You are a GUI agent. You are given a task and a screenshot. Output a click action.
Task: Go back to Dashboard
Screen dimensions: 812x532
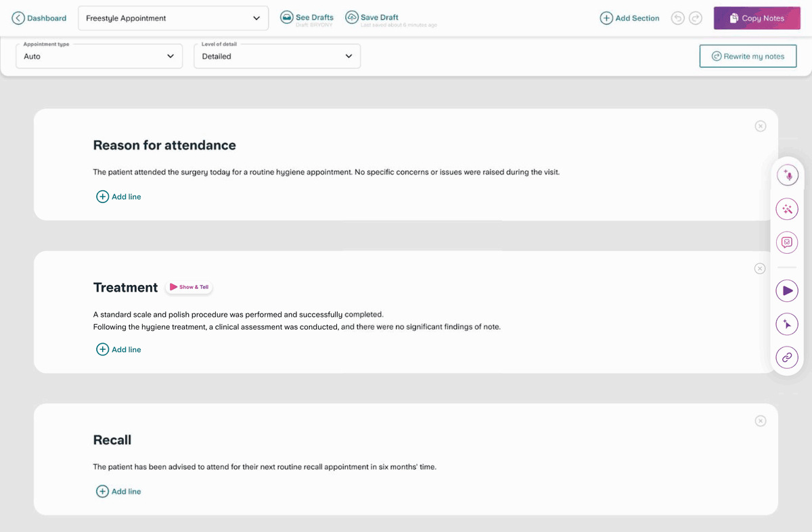(39, 18)
